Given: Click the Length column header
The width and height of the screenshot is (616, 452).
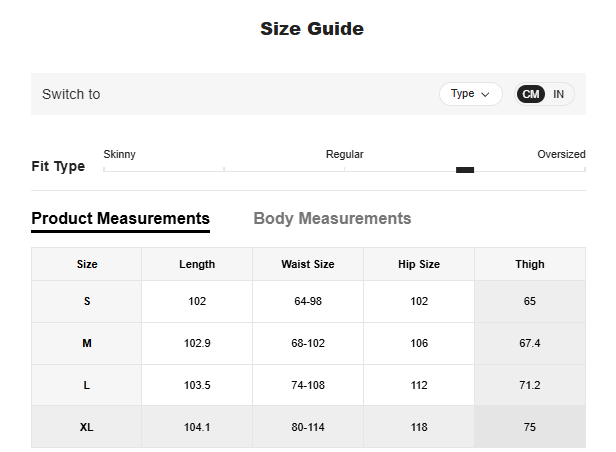Looking at the screenshot, I should (197, 264).
